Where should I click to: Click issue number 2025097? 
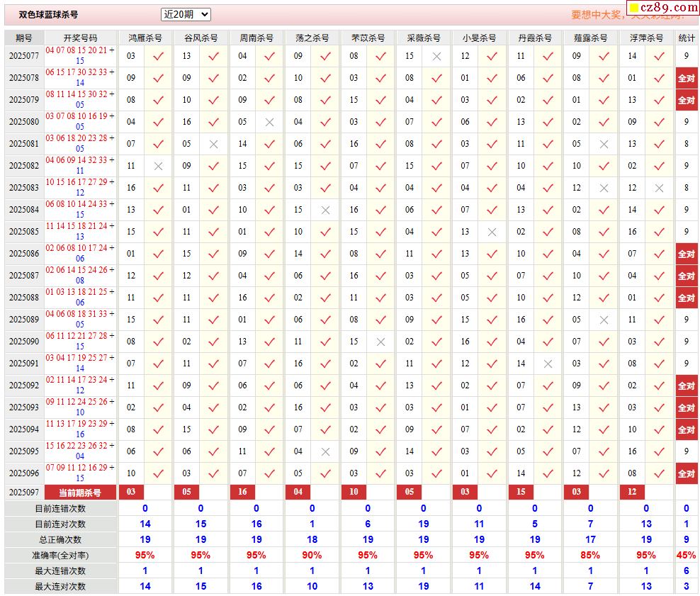(24, 493)
